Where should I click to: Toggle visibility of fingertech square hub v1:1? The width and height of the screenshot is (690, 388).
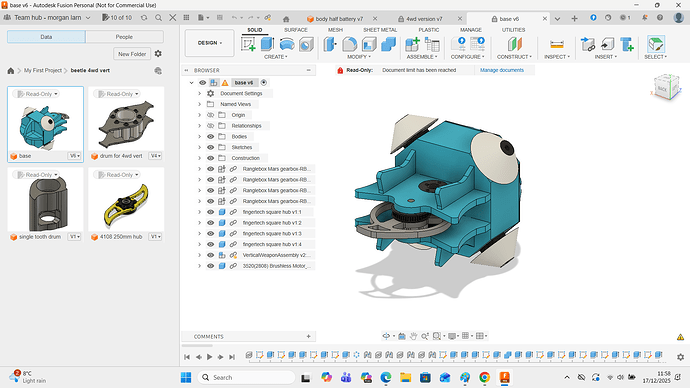click(210, 212)
